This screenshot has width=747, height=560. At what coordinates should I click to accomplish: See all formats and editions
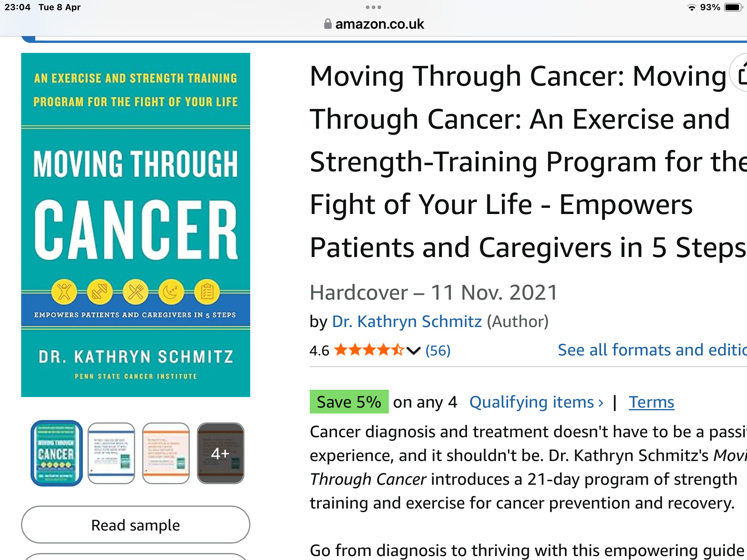point(652,350)
